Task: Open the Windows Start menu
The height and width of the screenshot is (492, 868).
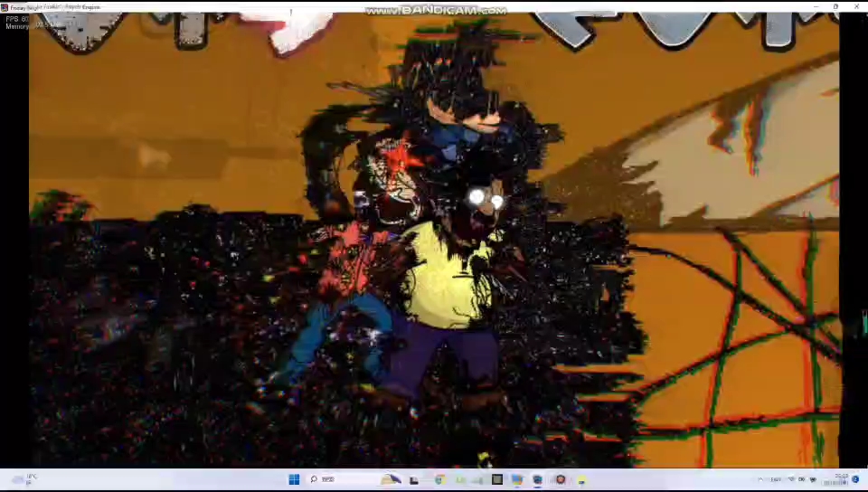Action: 294,479
